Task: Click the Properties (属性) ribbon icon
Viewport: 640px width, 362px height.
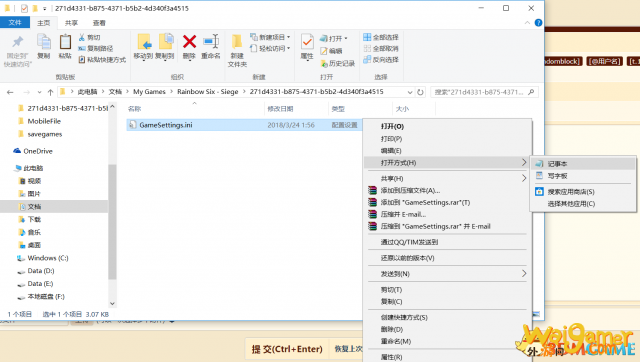Action: [307, 42]
